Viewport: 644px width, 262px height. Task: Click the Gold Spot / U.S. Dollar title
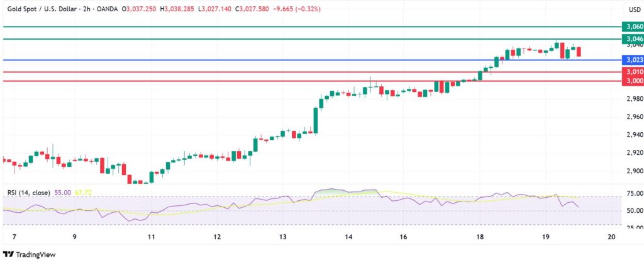pyautogui.click(x=41, y=9)
